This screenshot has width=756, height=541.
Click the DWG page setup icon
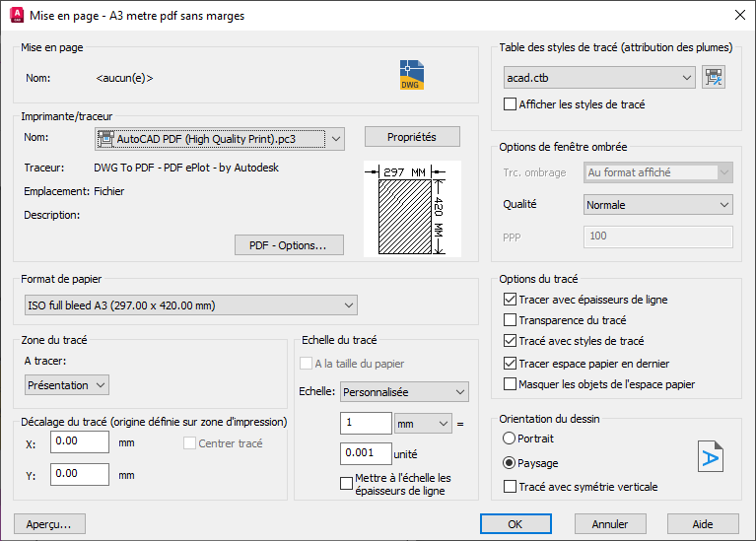(x=411, y=76)
